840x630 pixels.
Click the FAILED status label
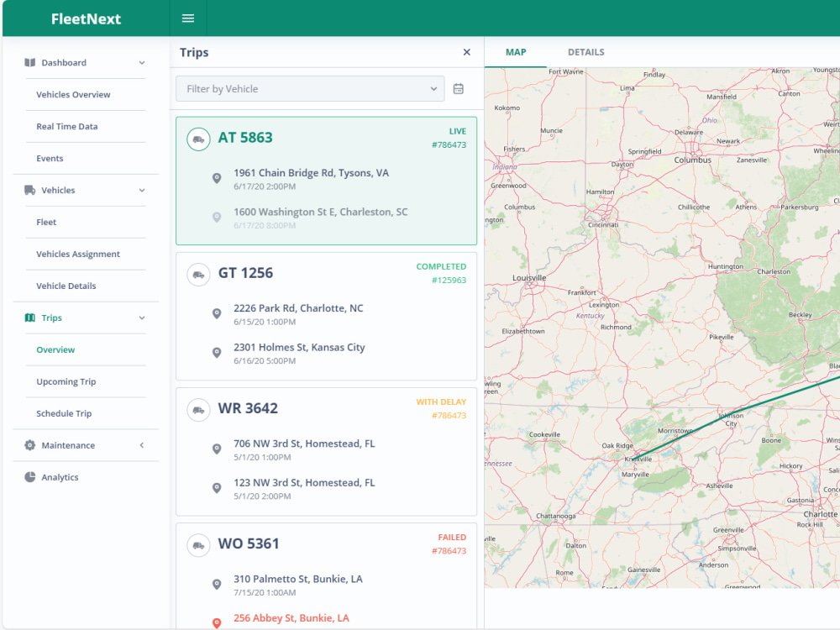(x=452, y=538)
